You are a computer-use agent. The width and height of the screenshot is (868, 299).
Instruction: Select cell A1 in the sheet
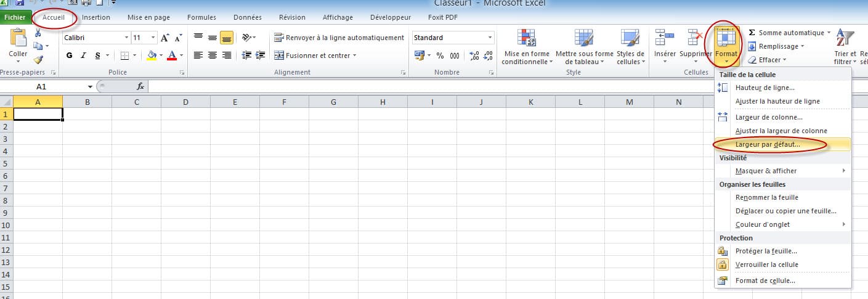pos(38,114)
